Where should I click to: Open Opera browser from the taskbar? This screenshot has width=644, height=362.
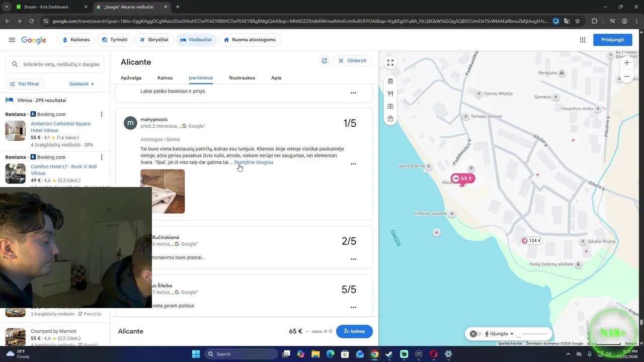point(434,354)
